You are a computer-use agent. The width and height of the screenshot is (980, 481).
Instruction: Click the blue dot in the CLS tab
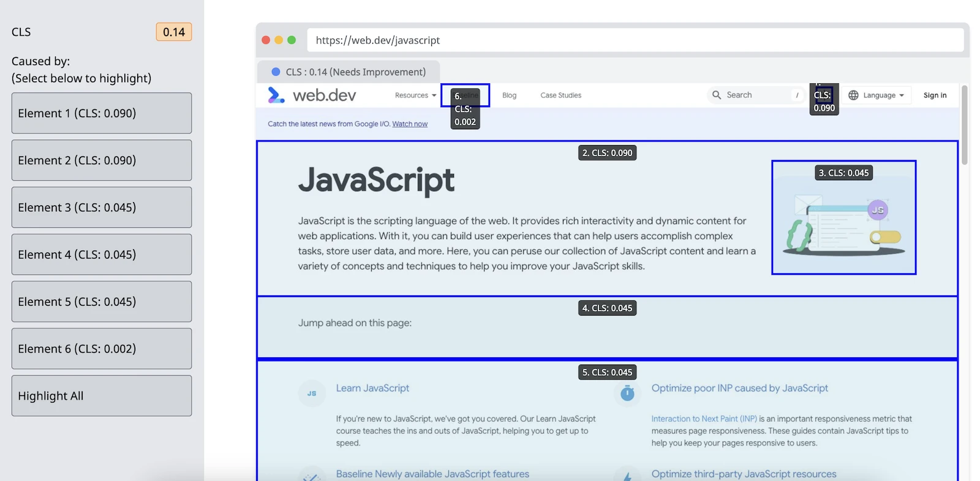pyautogui.click(x=276, y=72)
